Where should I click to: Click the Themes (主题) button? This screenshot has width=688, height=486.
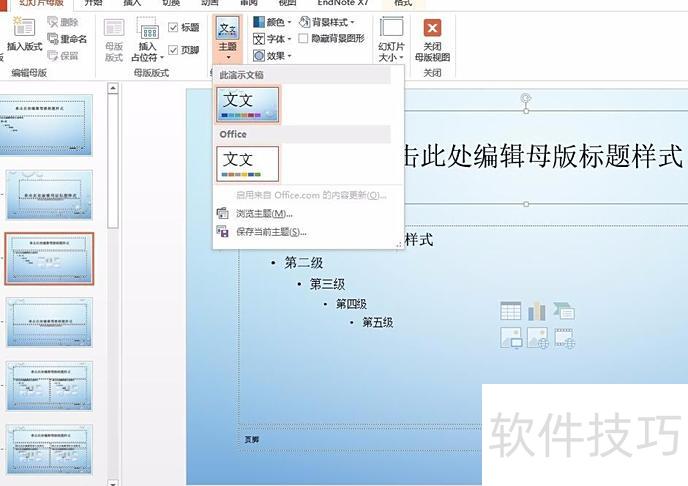(x=228, y=39)
